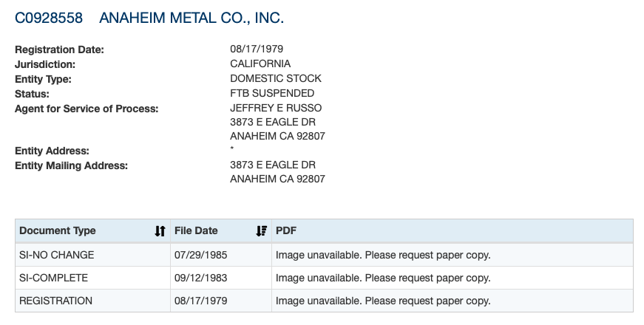Viewport: 644px width, 325px height.
Task: Select the REGISTRATION document row
Action: coord(56,301)
